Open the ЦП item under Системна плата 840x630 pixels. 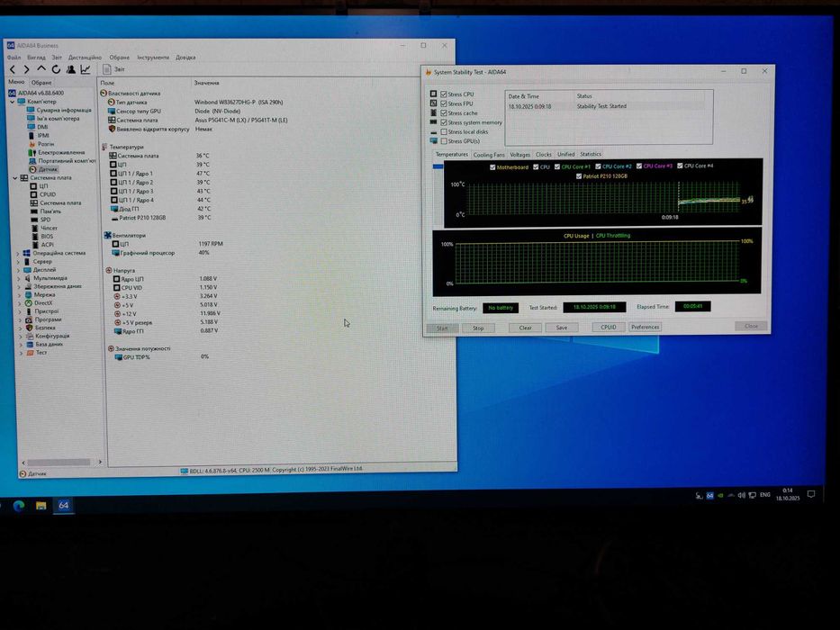pos(39,186)
